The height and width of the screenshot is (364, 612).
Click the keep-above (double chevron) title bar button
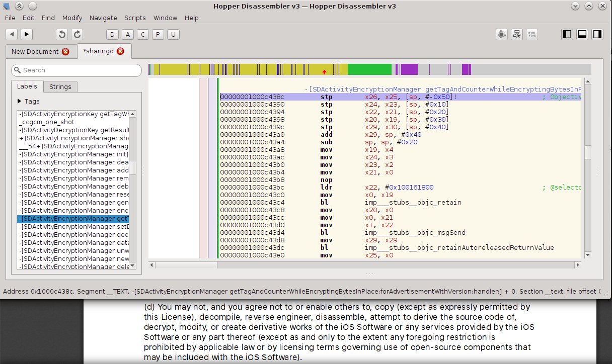[x=19, y=6]
